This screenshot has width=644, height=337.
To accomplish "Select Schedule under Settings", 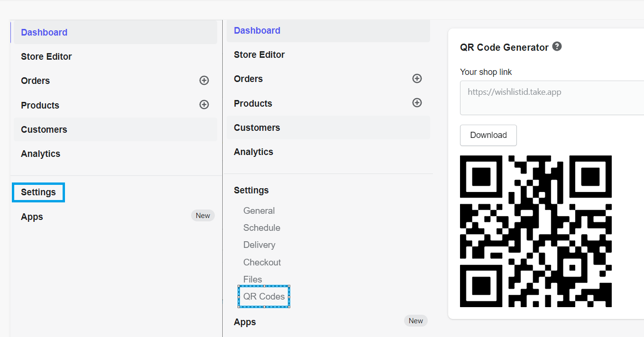I will pyautogui.click(x=262, y=228).
